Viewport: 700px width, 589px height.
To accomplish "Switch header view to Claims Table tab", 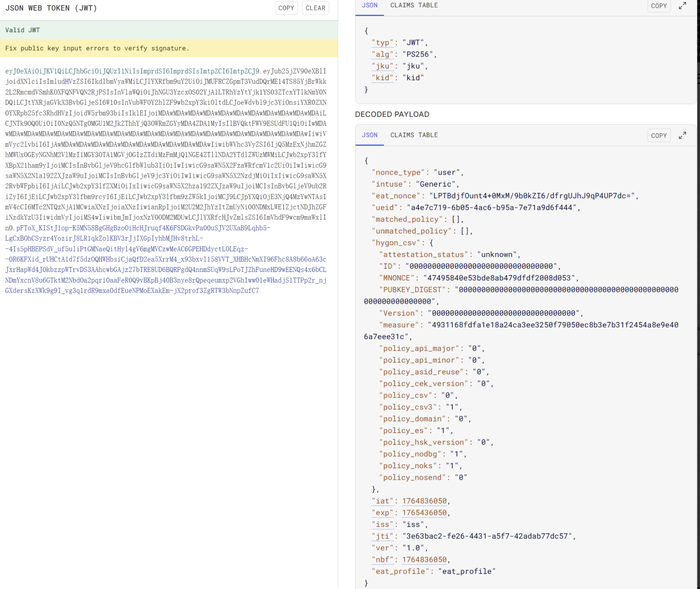I will pos(414,5).
